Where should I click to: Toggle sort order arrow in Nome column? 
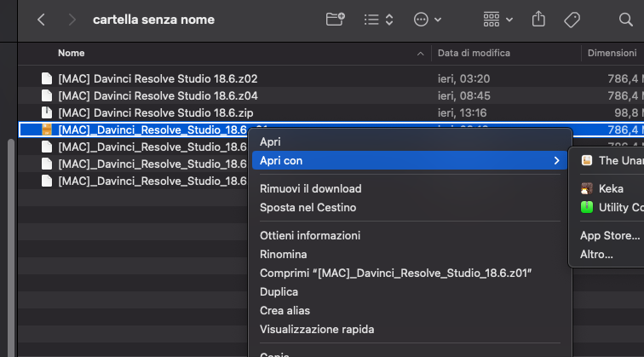[420, 54]
